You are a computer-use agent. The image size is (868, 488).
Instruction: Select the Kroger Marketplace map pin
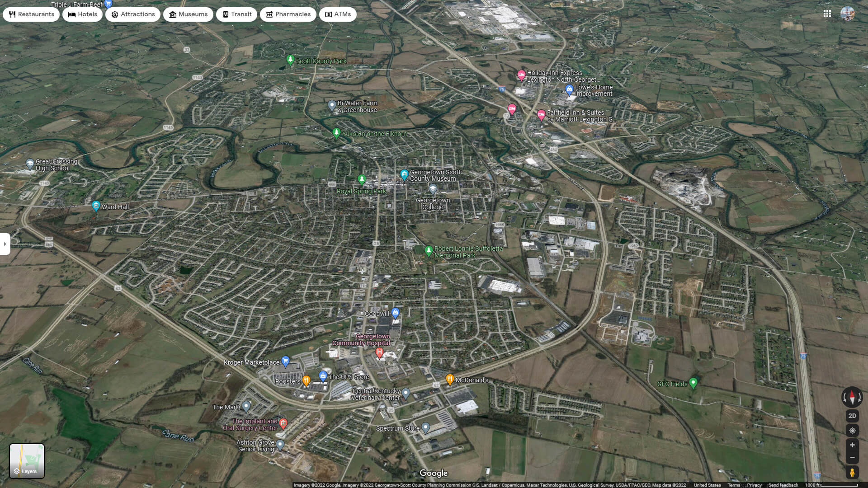(x=285, y=360)
